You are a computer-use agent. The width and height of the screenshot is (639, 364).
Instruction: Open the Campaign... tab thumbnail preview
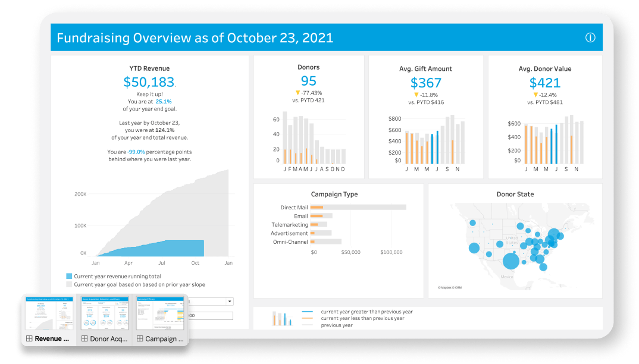(161, 313)
